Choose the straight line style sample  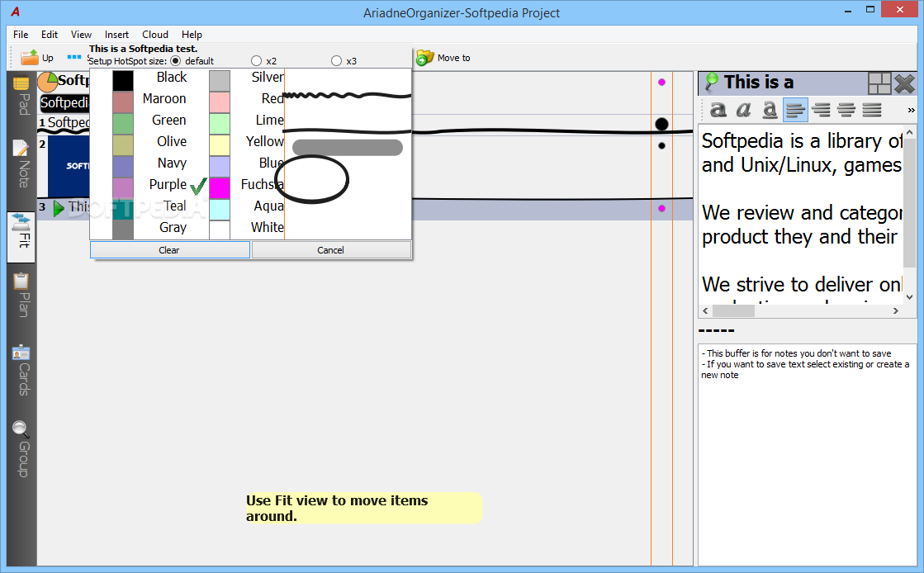pos(348,130)
